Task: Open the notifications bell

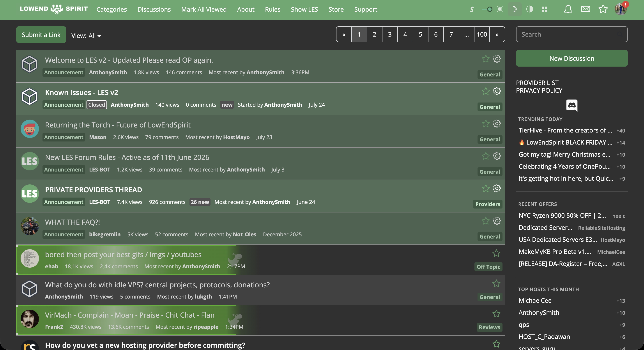Action: click(568, 9)
